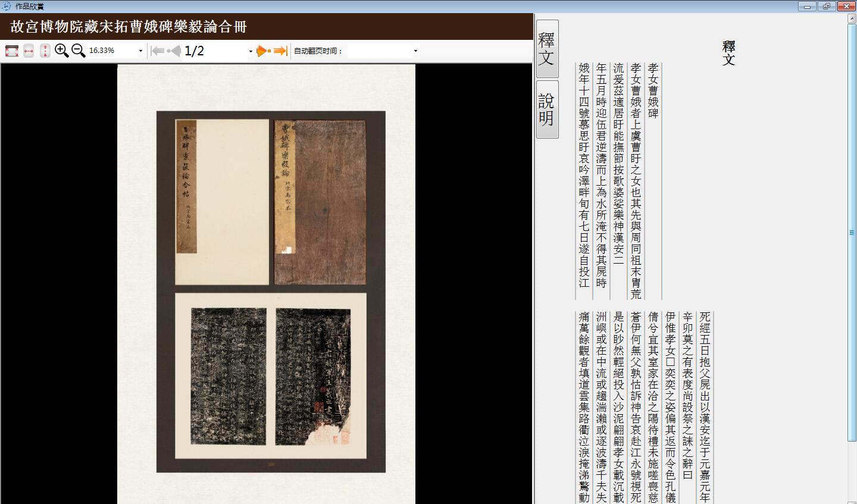Viewport: 857px width, 504px height.
Task: Zoom in with the magnifier plus icon
Action: point(61,51)
